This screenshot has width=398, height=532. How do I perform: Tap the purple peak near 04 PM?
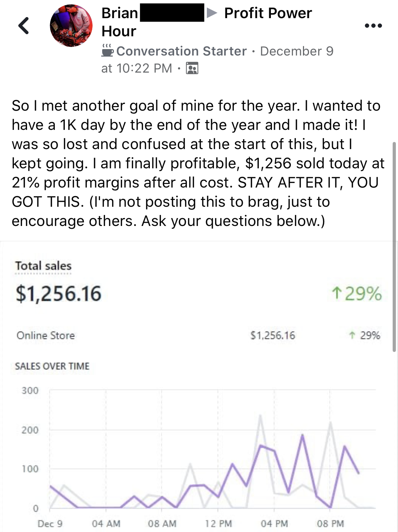coord(261,445)
